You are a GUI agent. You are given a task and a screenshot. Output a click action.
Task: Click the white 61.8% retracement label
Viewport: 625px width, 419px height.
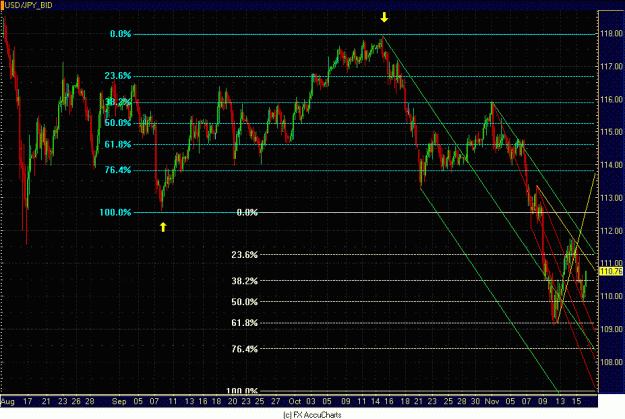245,323
